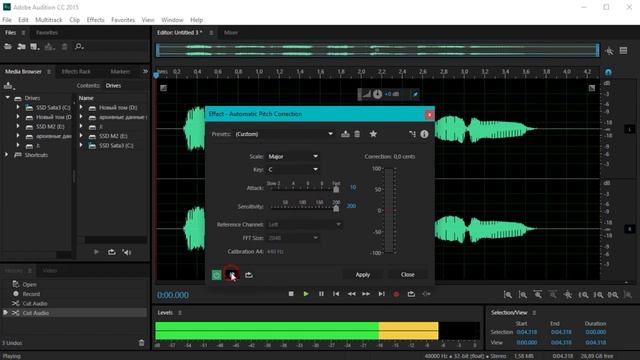Click the Favorites tab beside Files
Image resolution: width=640 pixels, height=360 pixels.
pyautogui.click(x=47, y=33)
